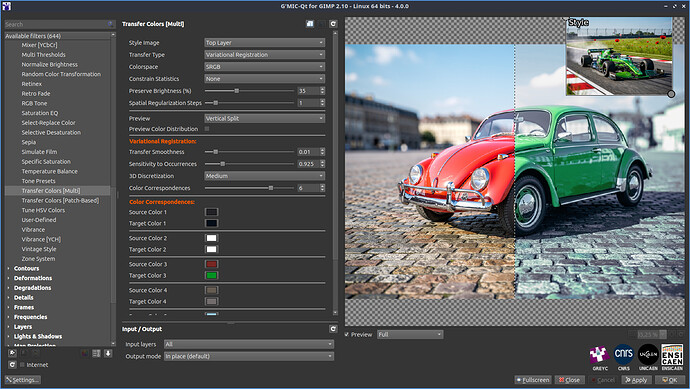This screenshot has width=690, height=389.
Task: Open the Output mode dropdown
Action: pos(249,356)
